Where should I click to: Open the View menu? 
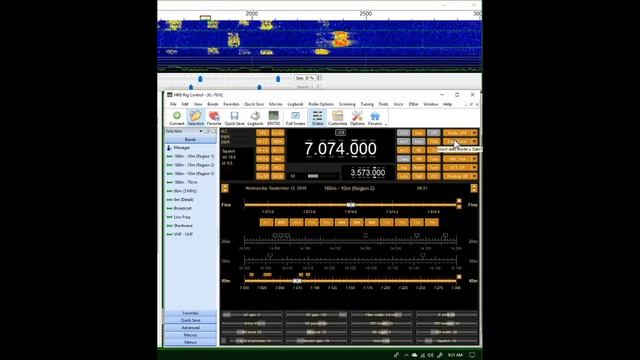point(198,104)
